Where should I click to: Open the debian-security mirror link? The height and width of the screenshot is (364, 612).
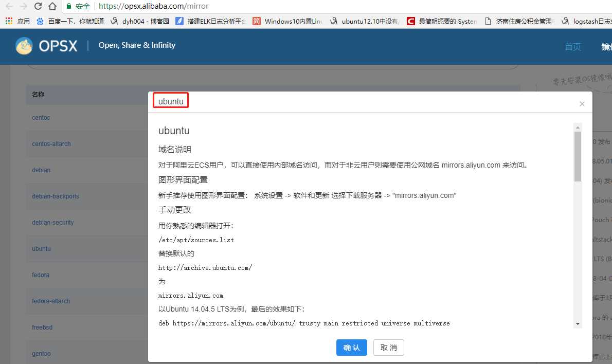point(52,223)
